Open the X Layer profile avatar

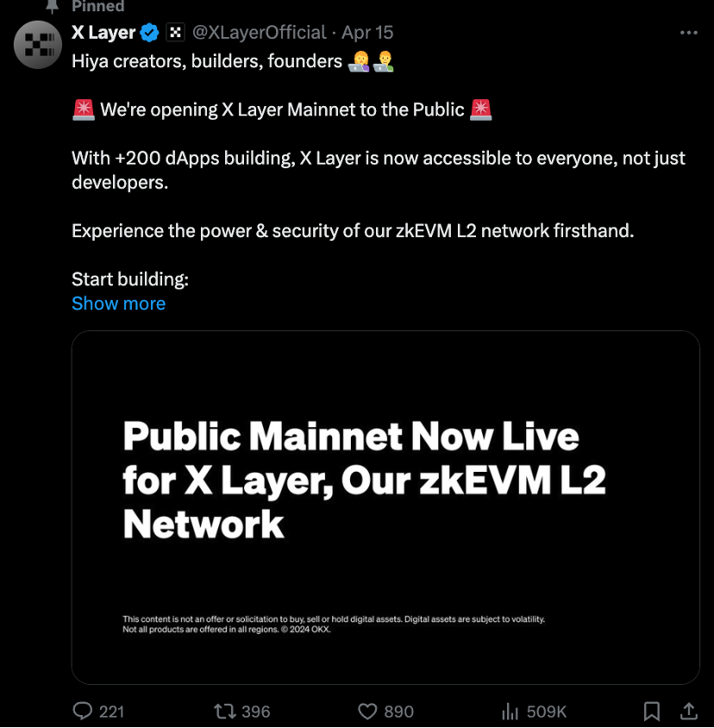coord(38,45)
